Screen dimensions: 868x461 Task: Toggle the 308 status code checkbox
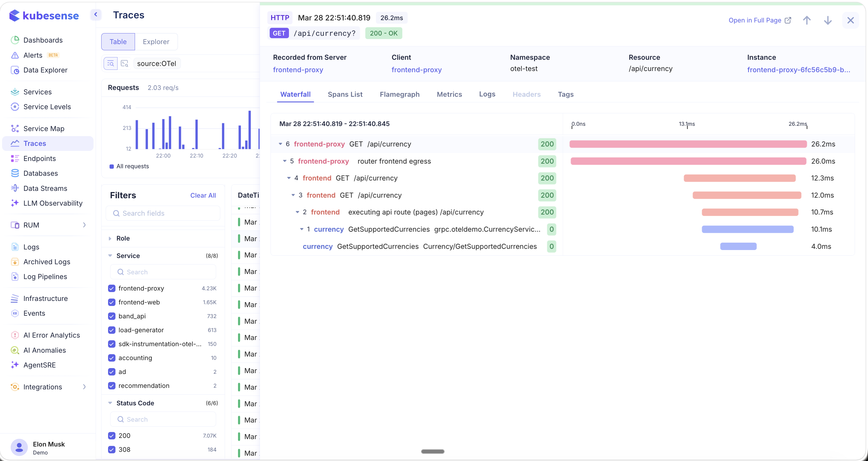[112, 449]
